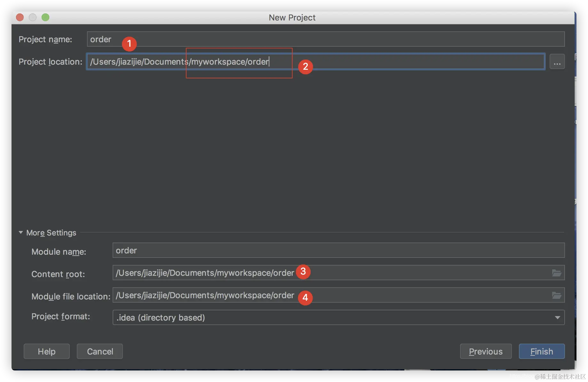588x382 pixels.
Task: Open Project location browse dialog
Action: pyautogui.click(x=557, y=61)
